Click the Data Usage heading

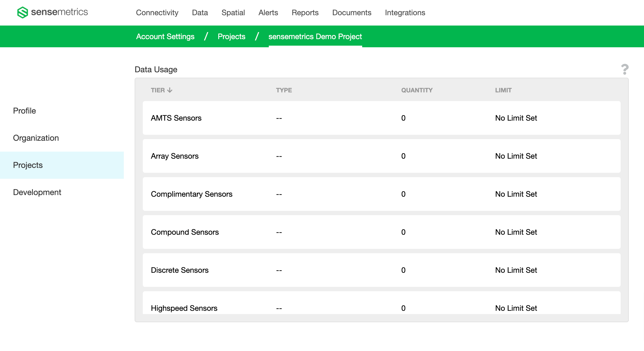tap(156, 70)
